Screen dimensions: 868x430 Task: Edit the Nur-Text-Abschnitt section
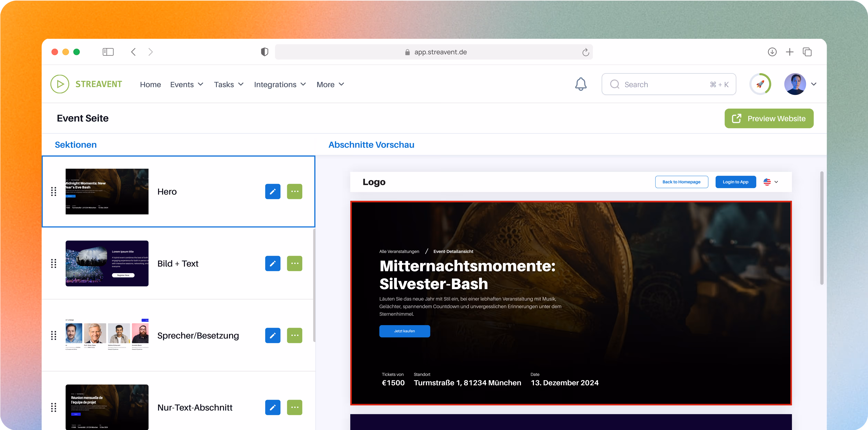273,407
